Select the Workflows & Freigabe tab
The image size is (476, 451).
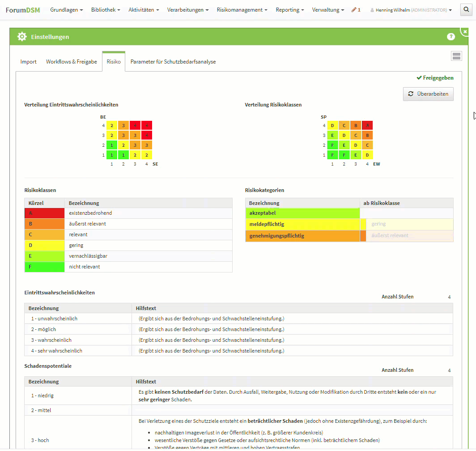point(72,62)
